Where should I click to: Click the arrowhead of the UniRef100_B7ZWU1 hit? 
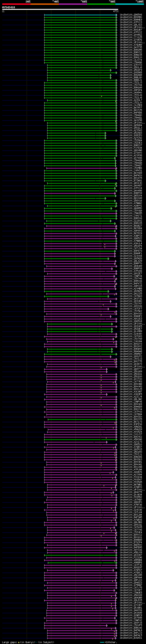pos(106,181)
